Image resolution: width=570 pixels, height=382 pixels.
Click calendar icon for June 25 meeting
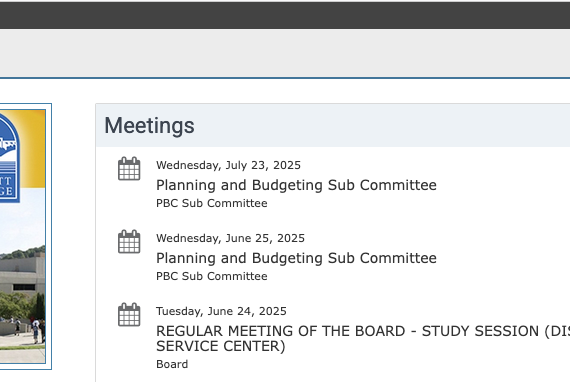(x=129, y=242)
